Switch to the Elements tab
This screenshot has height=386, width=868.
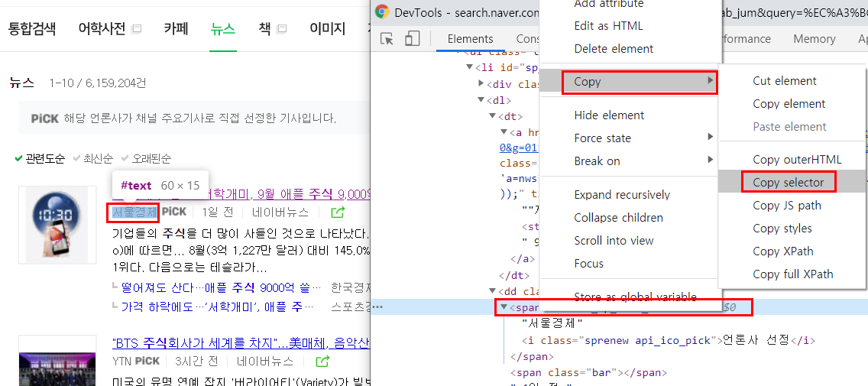pos(470,39)
